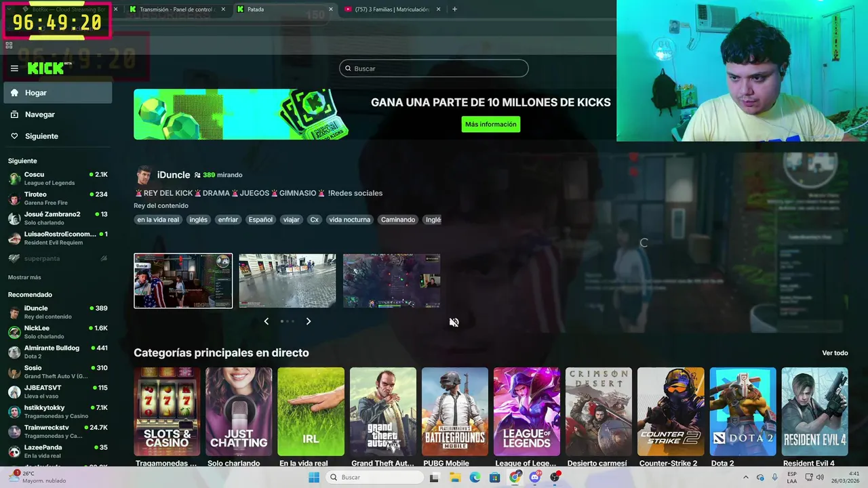This screenshot has width=868, height=488.
Task: Select the 'Cx' tag
Action: (x=315, y=220)
